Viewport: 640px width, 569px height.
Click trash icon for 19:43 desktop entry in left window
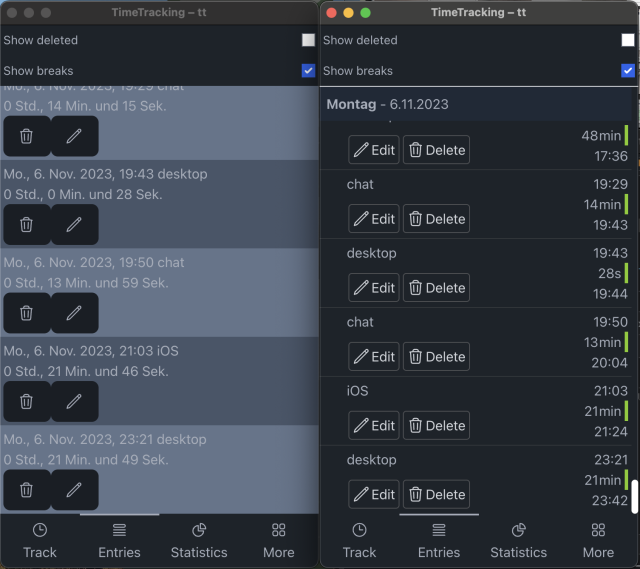tap(27, 225)
